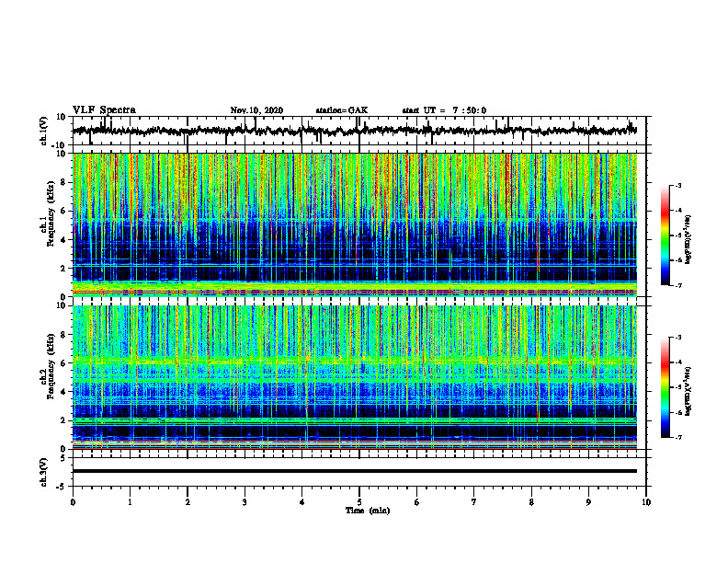This screenshot has width=728, height=563.
Task: Click the ch.1(V) waveform axis label
Action: [x=43, y=131]
